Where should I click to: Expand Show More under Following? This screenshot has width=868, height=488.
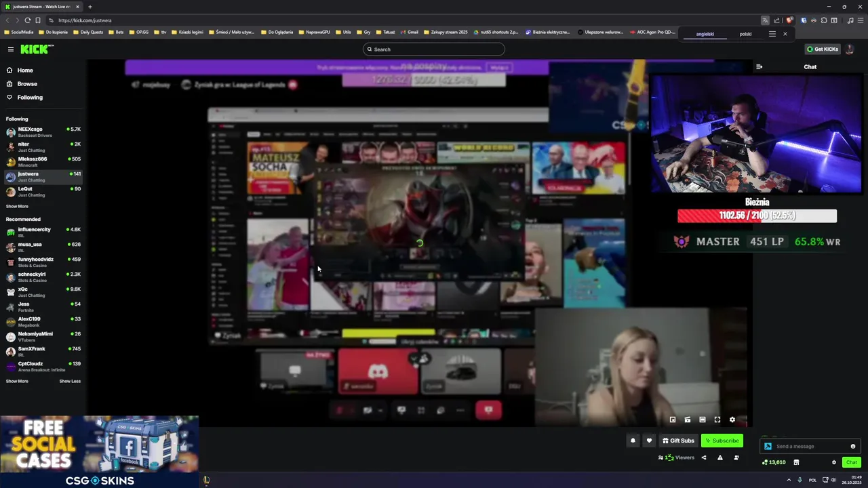[17, 206]
